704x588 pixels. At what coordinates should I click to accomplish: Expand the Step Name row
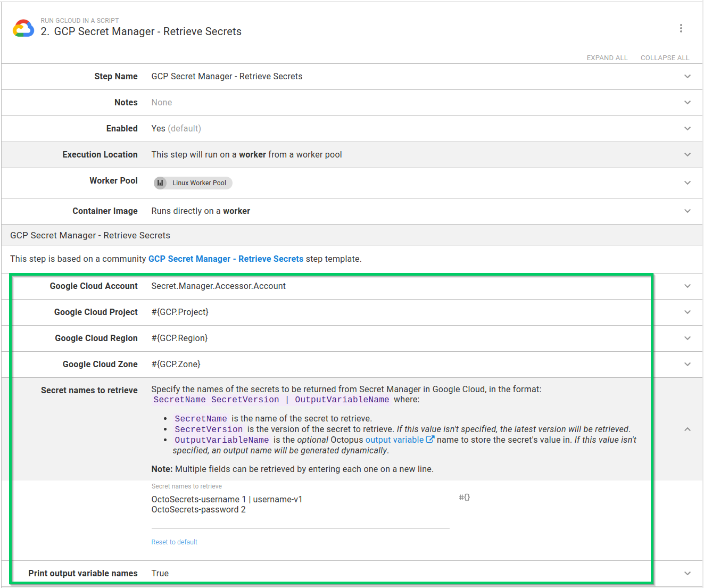pos(687,76)
